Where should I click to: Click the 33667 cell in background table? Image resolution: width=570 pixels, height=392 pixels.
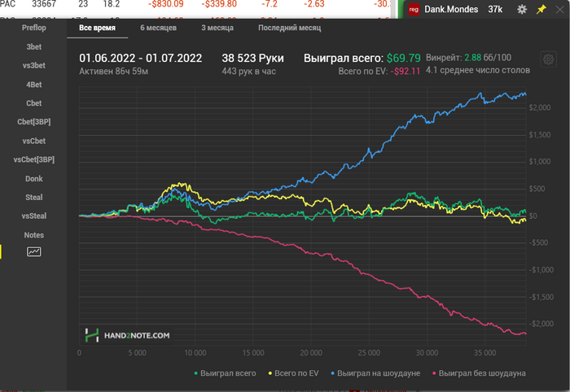[x=44, y=4]
